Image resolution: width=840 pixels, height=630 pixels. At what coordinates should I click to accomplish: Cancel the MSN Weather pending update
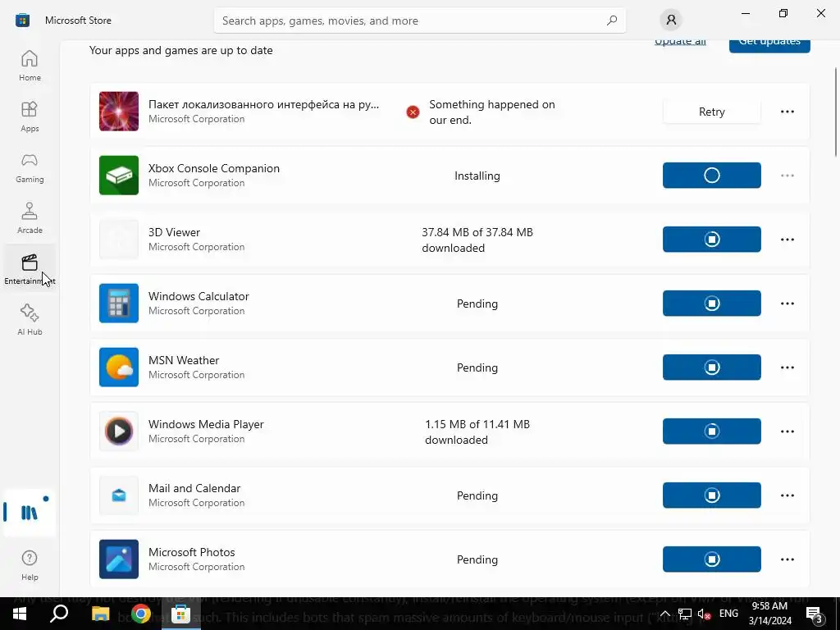point(711,367)
